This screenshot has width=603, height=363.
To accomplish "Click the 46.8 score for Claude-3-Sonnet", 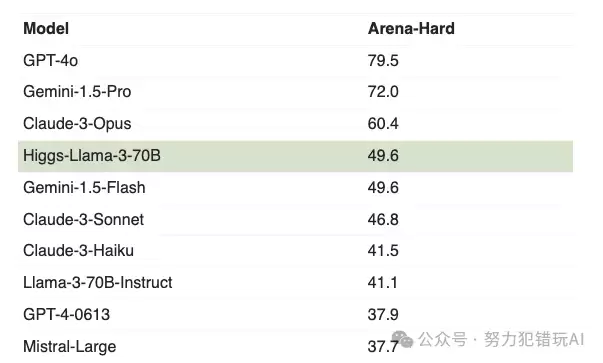I will point(383,220).
